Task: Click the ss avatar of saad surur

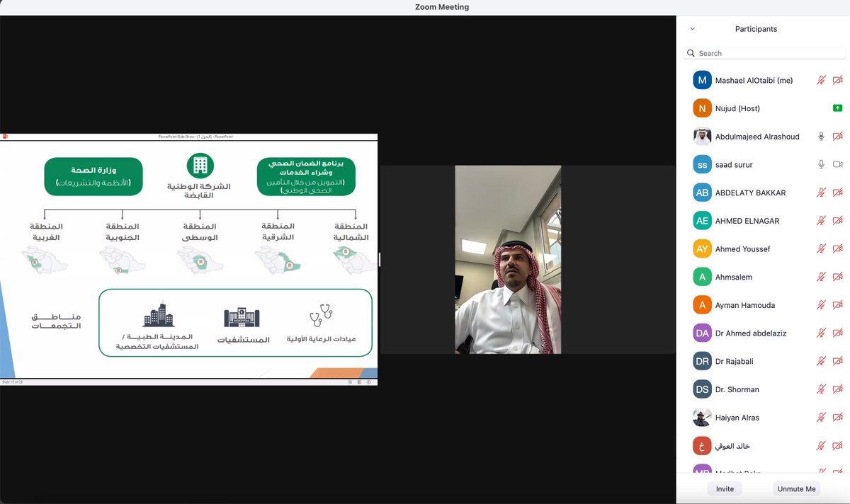Action: tap(702, 164)
